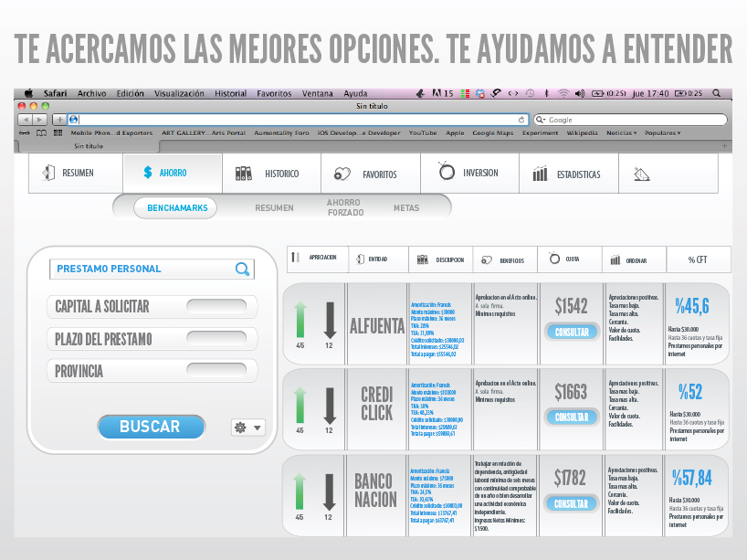The height and width of the screenshot is (560, 747).
Task: Downvote Alfuenta with the dark arrow
Action: click(330, 320)
